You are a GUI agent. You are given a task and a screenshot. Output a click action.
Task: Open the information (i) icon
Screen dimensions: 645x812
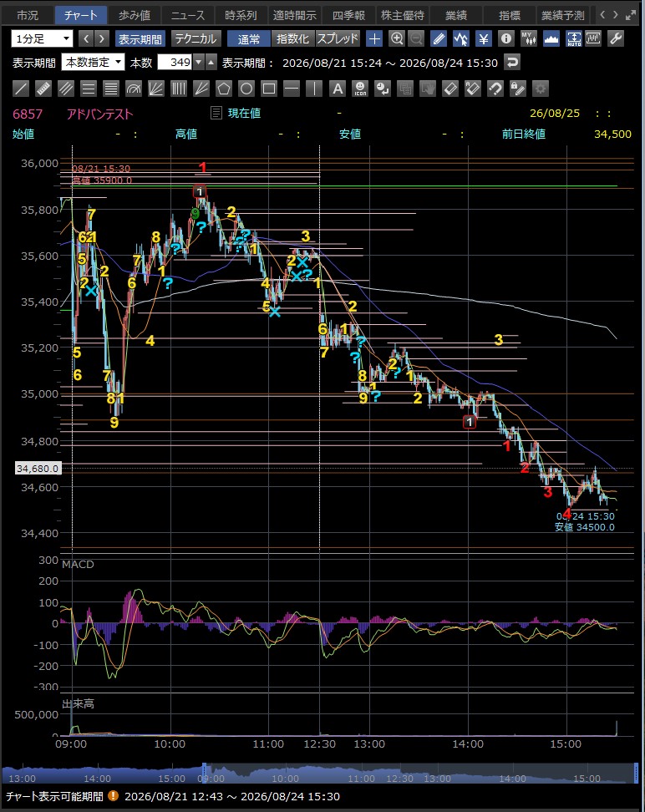(x=506, y=38)
